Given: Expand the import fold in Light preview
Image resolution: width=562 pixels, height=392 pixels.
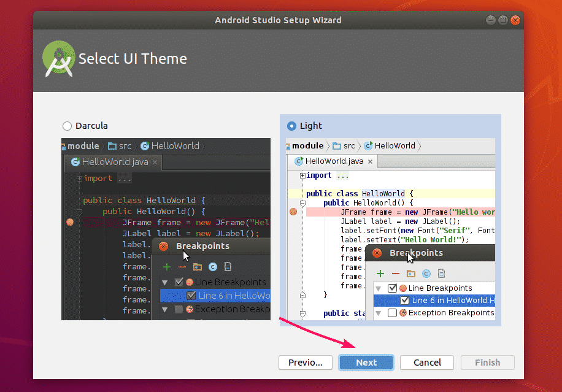Looking at the screenshot, I should point(303,175).
